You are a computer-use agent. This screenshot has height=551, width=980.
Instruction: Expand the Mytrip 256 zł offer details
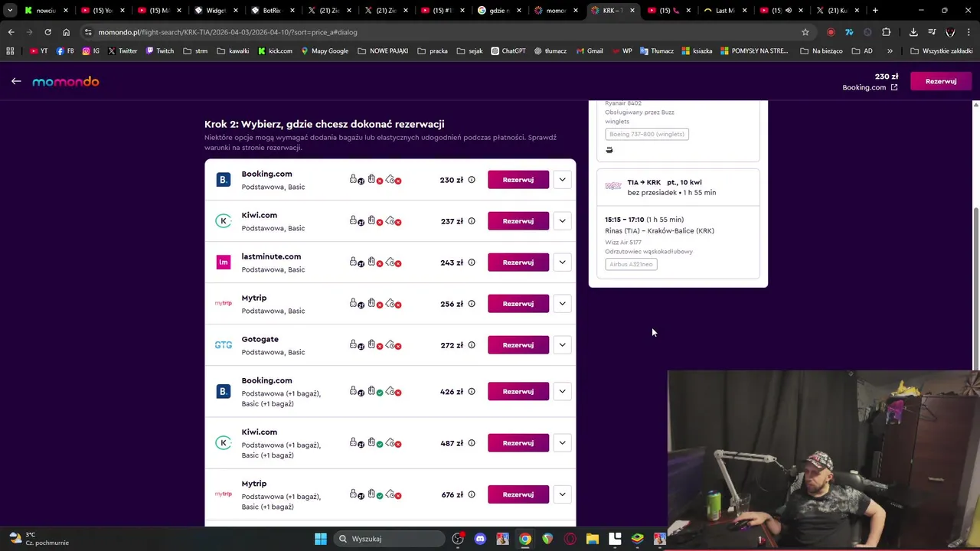pos(562,304)
